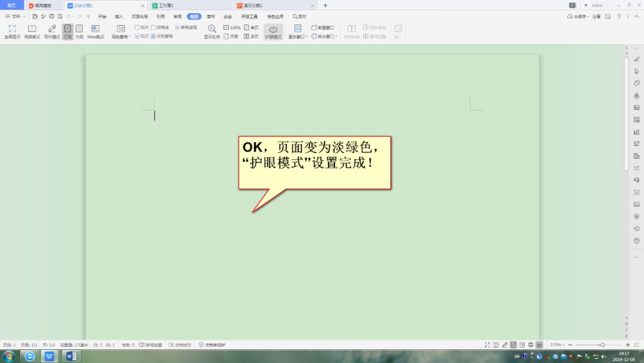Toggle Spell Check (拼写检查) in status bar
Viewport: 644px width, 363px height.
tap(151, 345)
